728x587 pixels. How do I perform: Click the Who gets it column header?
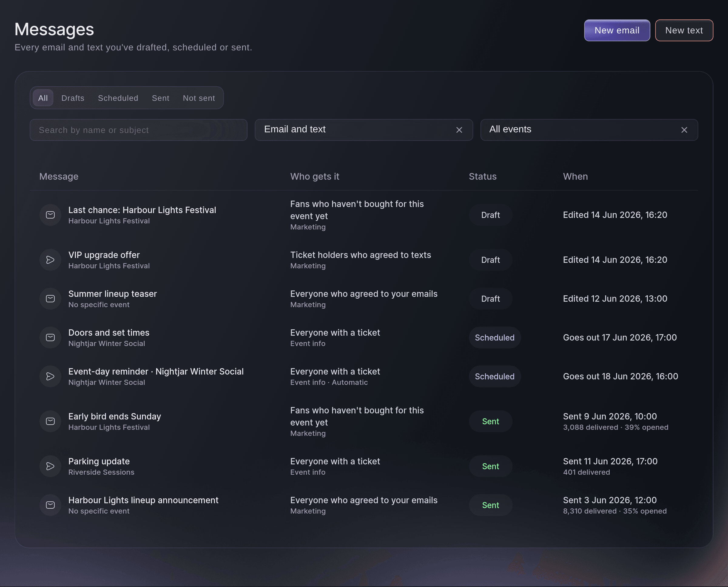315,177
